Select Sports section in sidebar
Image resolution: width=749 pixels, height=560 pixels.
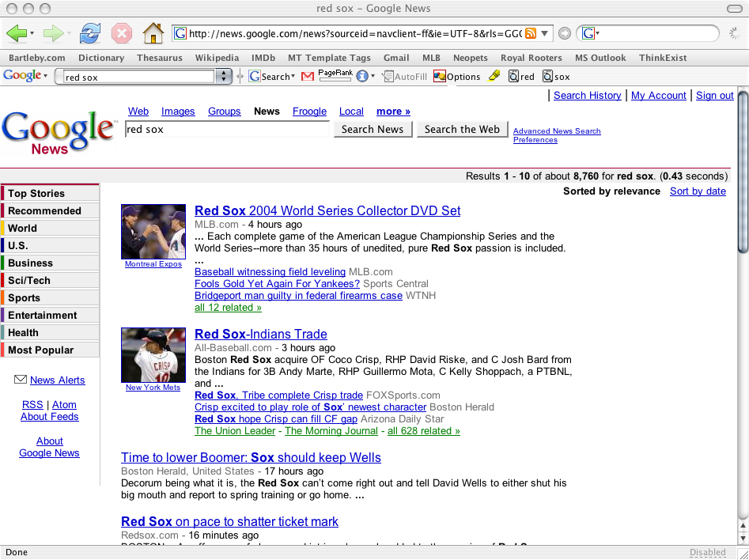pyautogui.click(x=50, y=297)
